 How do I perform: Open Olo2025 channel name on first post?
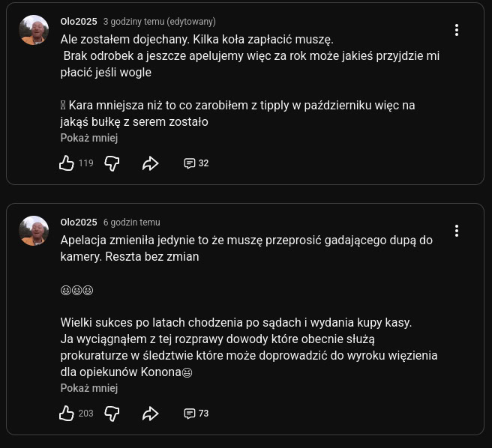pos(79,22)
